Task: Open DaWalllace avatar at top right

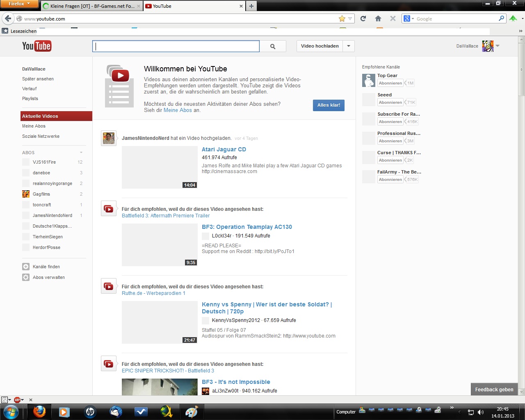Action: point(487,46)
